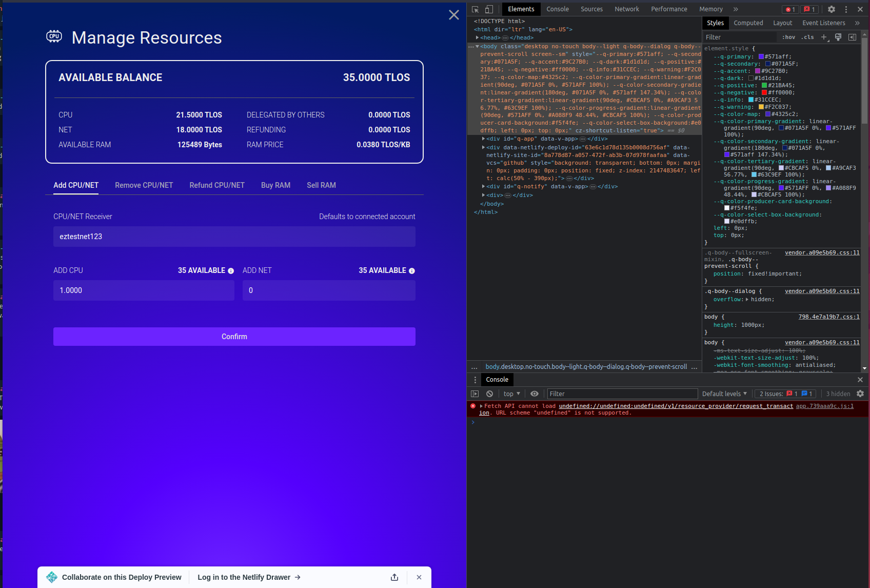Viewport: 870px width, 588px height.
Task: Open the Refund CPU/NET tab
Action: [x=217, y=185]
